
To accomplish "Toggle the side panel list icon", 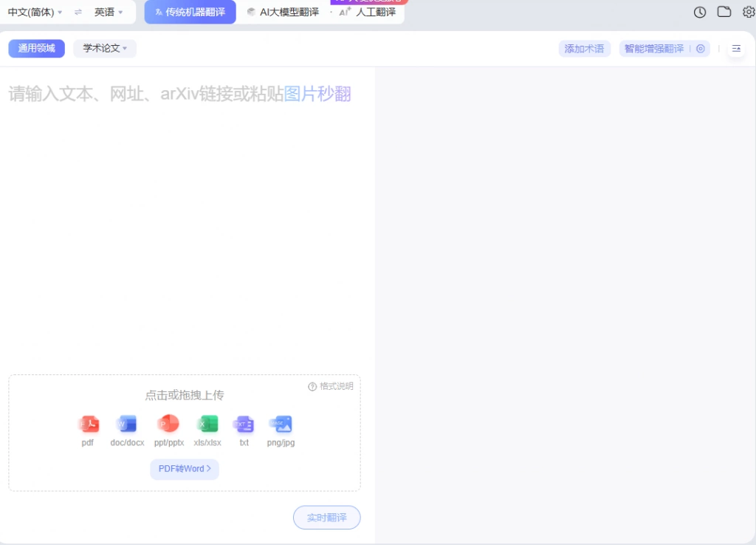I will click(x=736, y=49).
